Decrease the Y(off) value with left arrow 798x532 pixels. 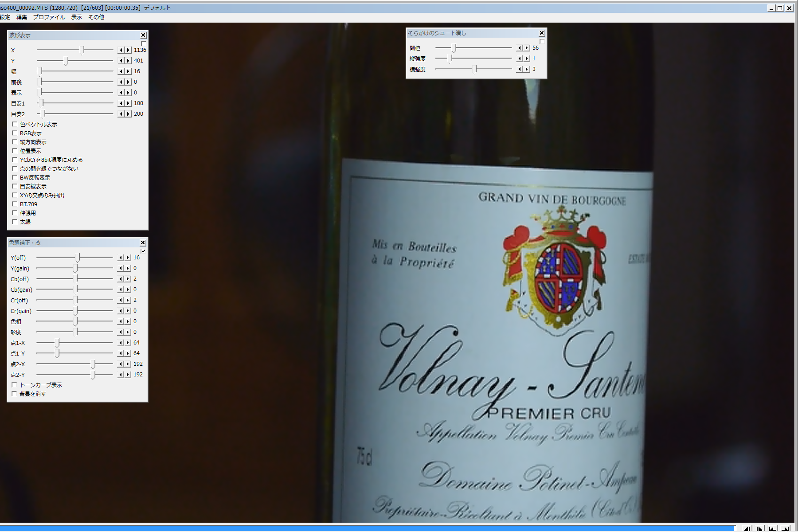(121, 258)
